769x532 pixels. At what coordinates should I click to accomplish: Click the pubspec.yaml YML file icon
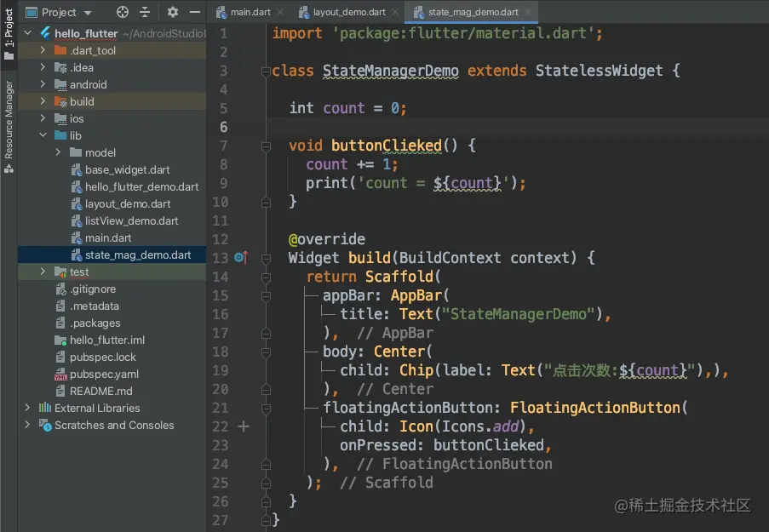60,375
